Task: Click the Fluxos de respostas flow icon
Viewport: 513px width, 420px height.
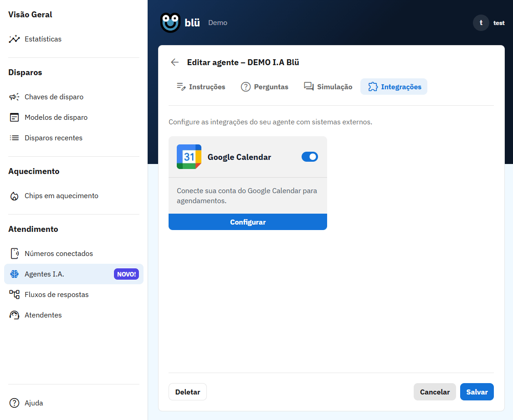Action: tap(15, 294)
